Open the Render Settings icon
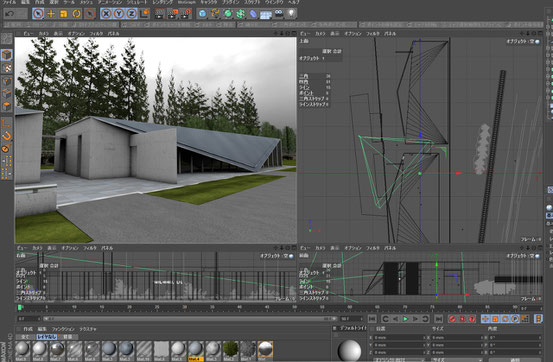This screenshot has height=362, width=553. pyautogui.click(x=186, y=14)
